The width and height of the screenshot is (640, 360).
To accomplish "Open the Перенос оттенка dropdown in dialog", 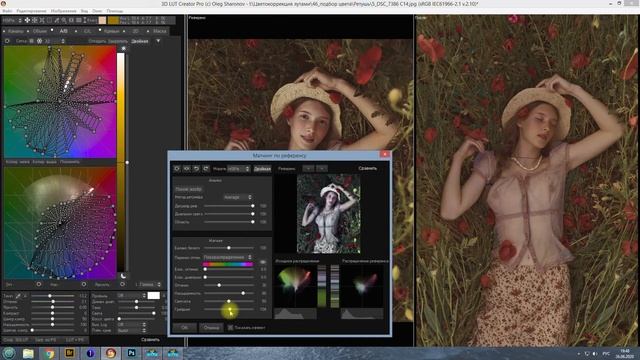I will click(x=227, y=257).
